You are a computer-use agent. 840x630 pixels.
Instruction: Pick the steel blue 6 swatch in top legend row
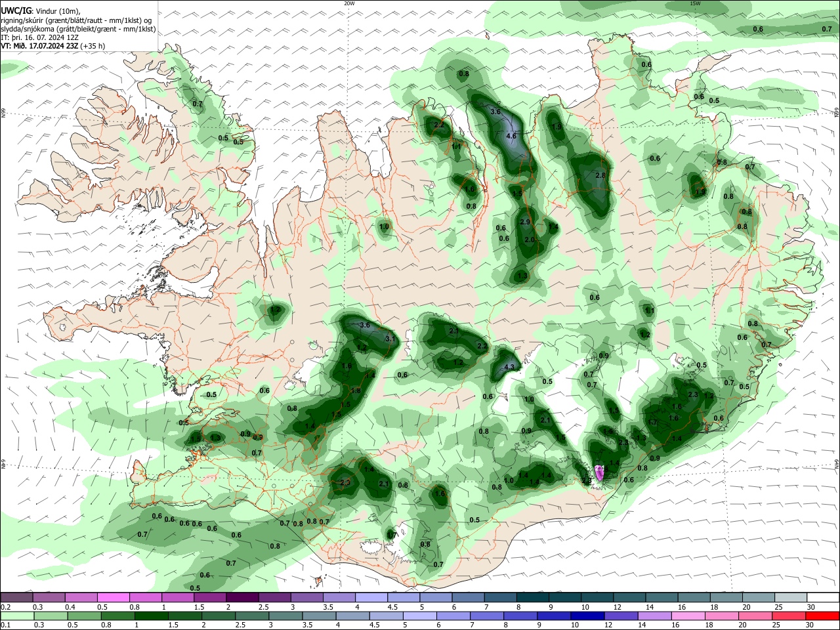[467, 598]
